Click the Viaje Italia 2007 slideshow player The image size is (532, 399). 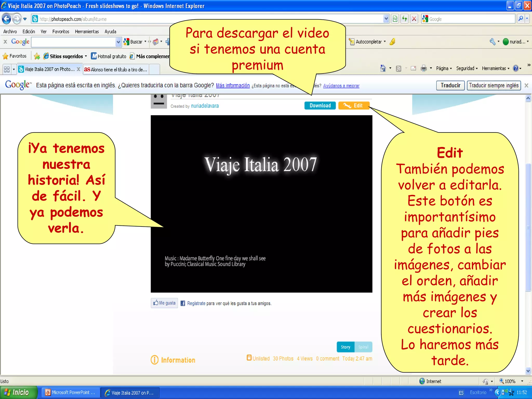point(261,204)
